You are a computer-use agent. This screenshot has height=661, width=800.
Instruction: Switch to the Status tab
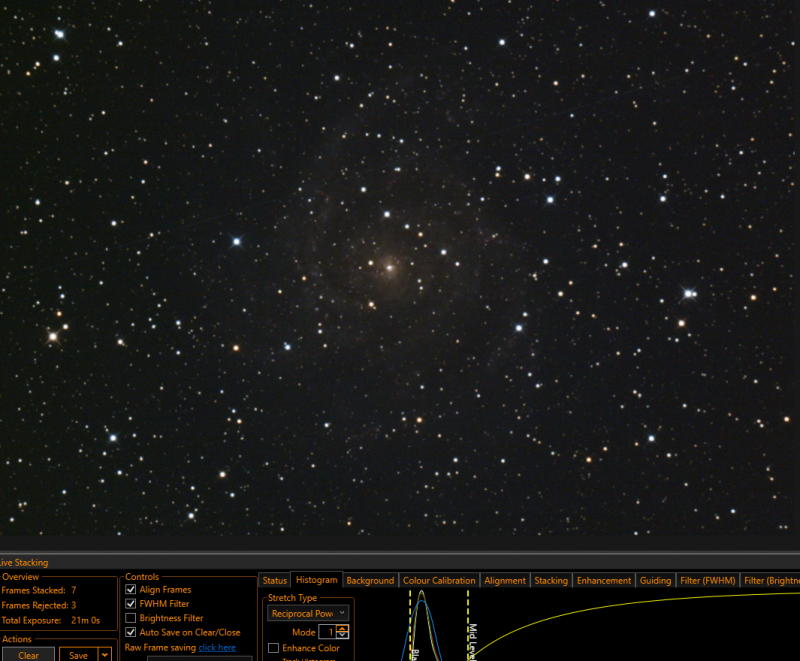coord(274,580)
